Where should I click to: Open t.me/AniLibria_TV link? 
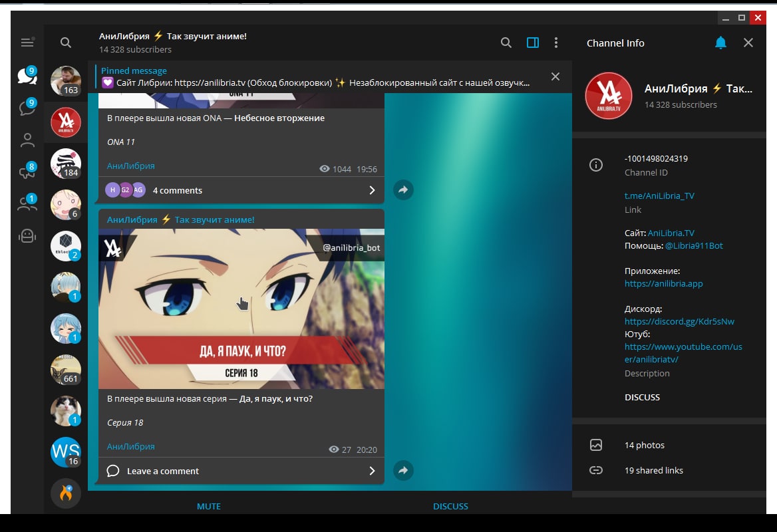tap(659, 196)
